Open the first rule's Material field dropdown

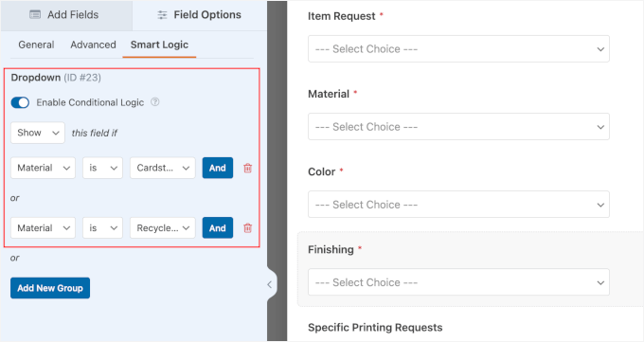[x=44, y=168]
